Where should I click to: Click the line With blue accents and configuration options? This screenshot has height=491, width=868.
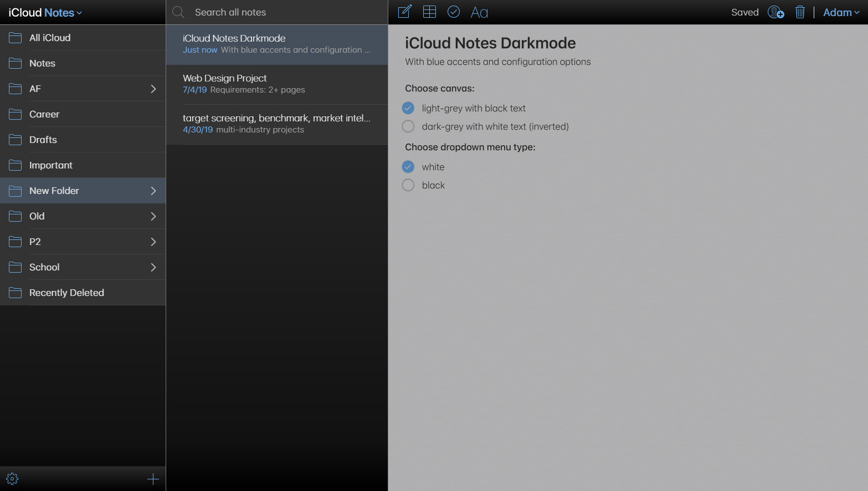pos(498,62)
